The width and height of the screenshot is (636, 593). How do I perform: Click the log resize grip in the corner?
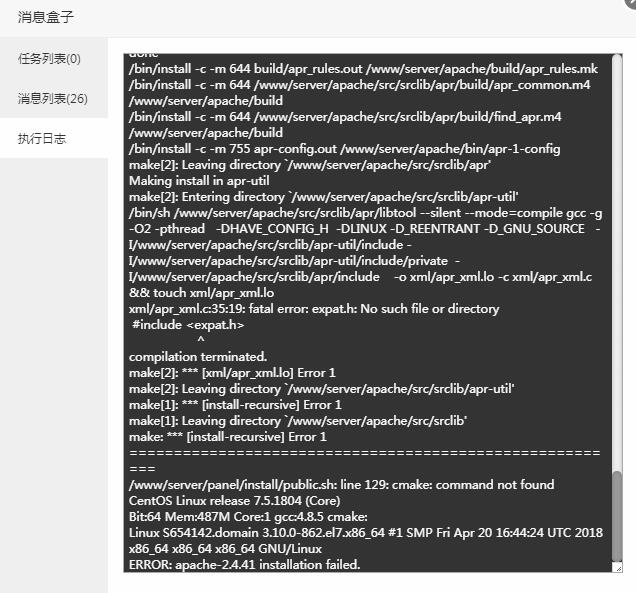click(x=618, y=568)
